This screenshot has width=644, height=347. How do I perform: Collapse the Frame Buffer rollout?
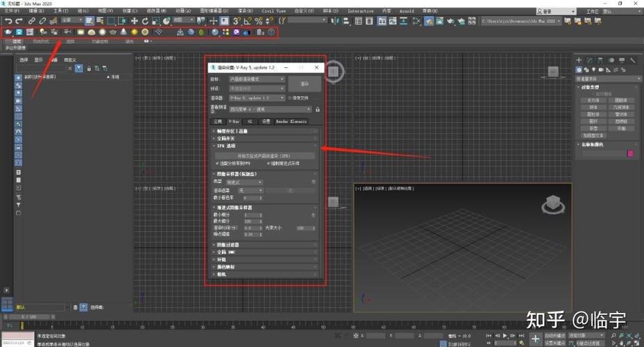(x=265, y=131)
